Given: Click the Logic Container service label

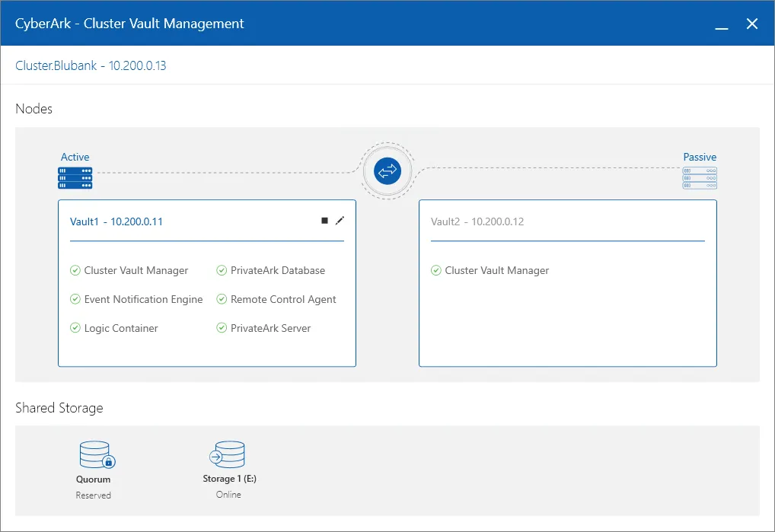Looking at the screenshot, I should pyautogui.click(x=121, y=328).
